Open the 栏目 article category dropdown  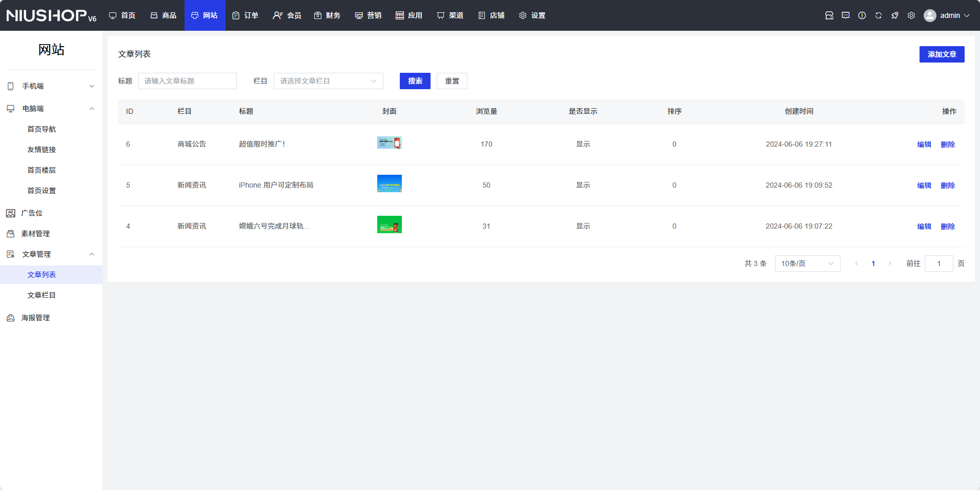[328, 81]
